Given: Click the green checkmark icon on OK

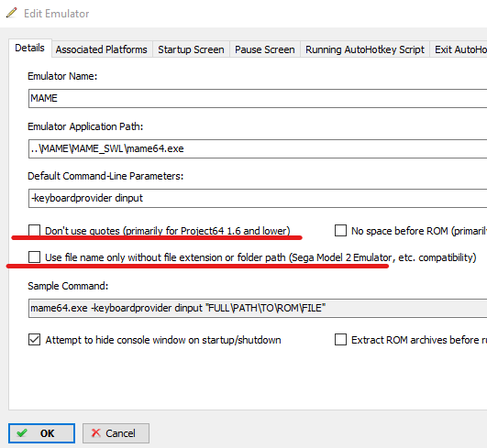Looking at the screenshot, I should 22,432.
